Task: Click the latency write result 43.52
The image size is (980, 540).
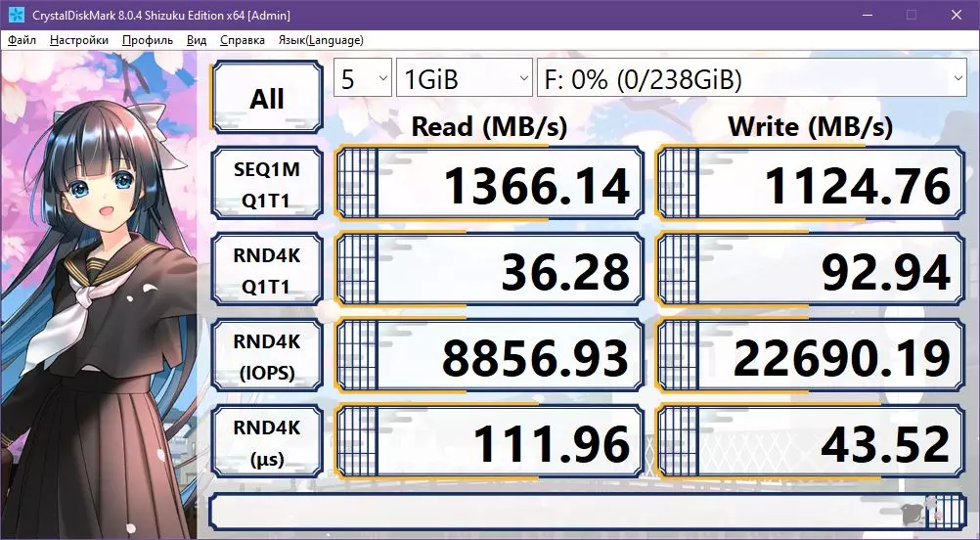Action: point(811,442)
